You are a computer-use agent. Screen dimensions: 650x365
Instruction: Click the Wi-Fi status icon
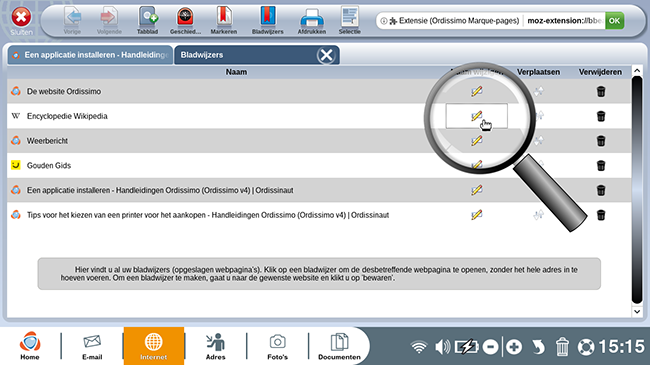click(x=419, y=347)
